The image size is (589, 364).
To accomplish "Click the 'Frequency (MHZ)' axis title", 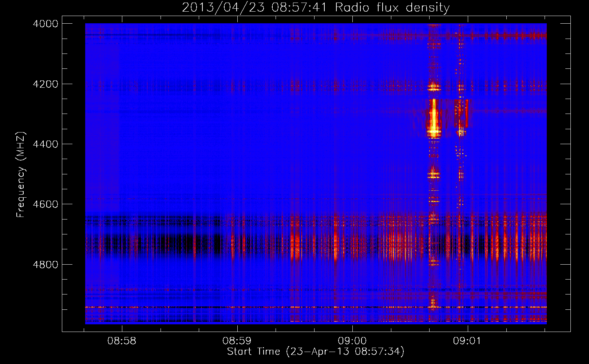I will tap(21, 174).
